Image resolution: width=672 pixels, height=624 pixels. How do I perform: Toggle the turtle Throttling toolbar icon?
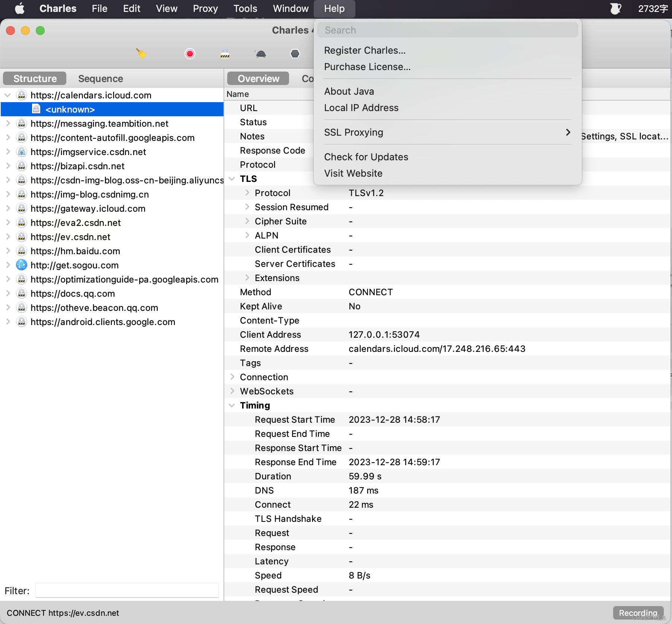261,54
